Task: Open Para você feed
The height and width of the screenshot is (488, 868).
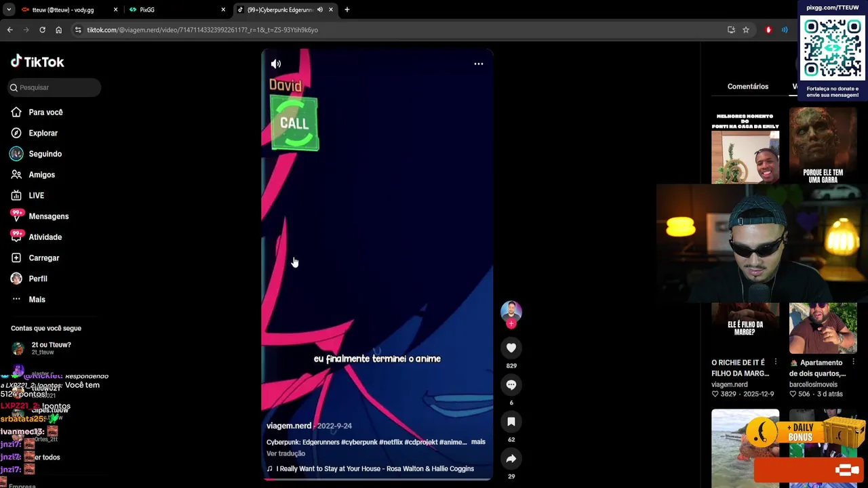Action: [45, 113]
